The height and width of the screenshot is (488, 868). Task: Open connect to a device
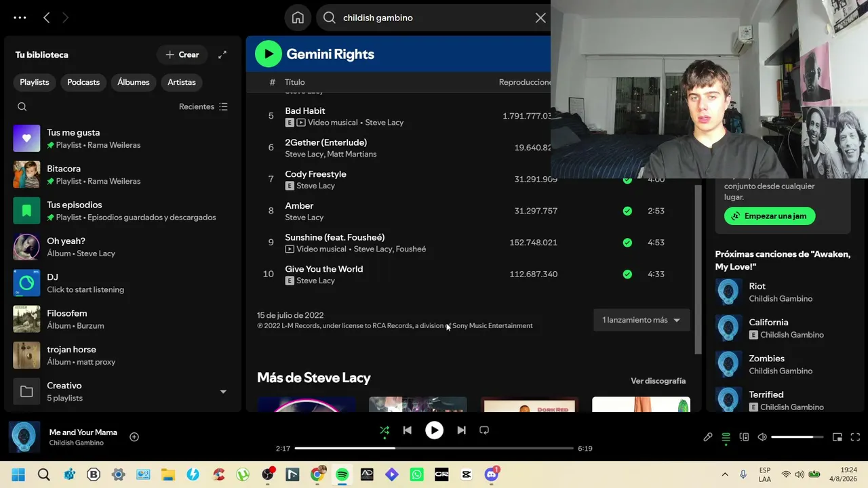click(744, 437)
